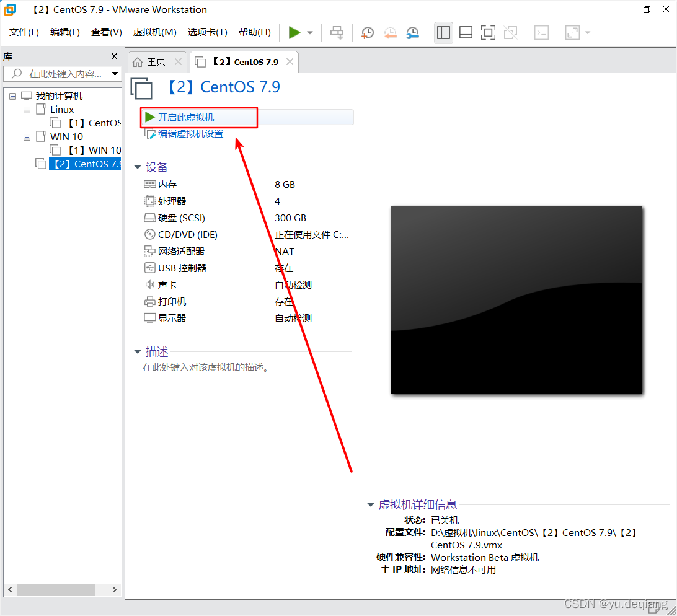Select the 【2】CentOS 7.9 tab
Screen dimensions: 677x616
pos(244,62)
